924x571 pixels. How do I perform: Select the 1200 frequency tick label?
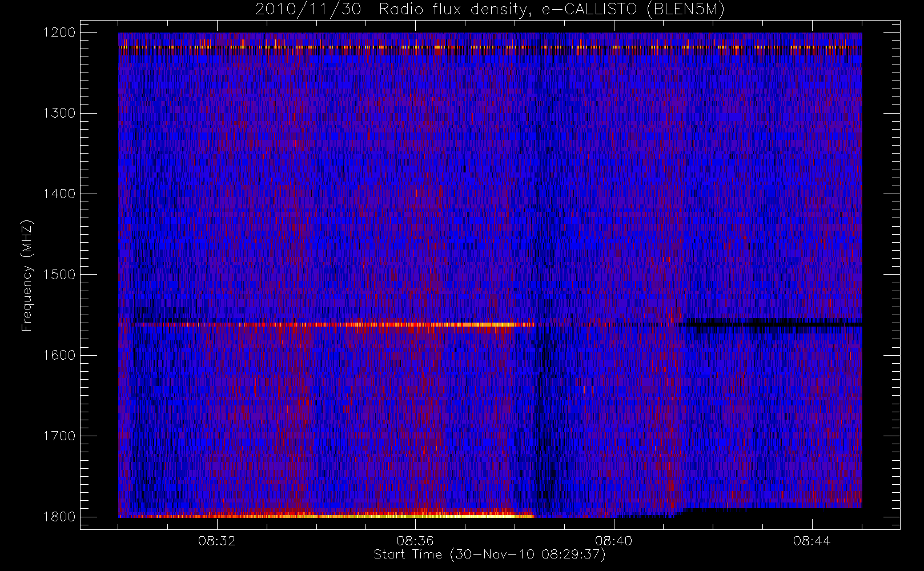click(x=59, y=33)
